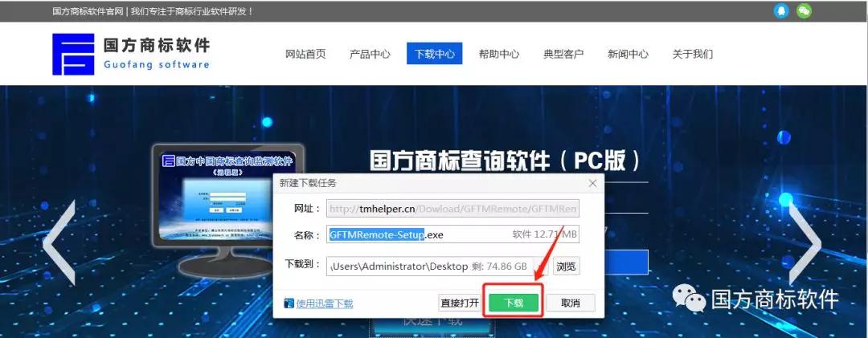The width and height of the screenshot is (868, 338).
Task: Go to 关于我们 page
Action: pyautogui.click(x=693, y=54)
